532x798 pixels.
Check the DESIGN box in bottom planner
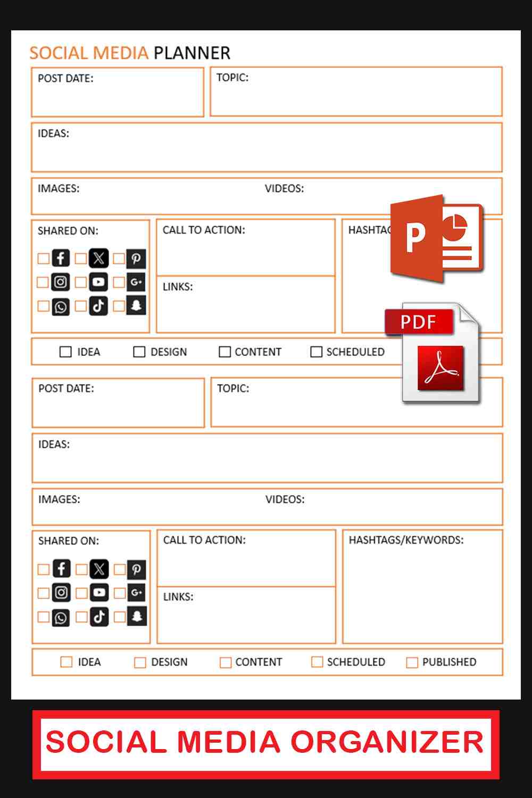(x=139, y=662)
